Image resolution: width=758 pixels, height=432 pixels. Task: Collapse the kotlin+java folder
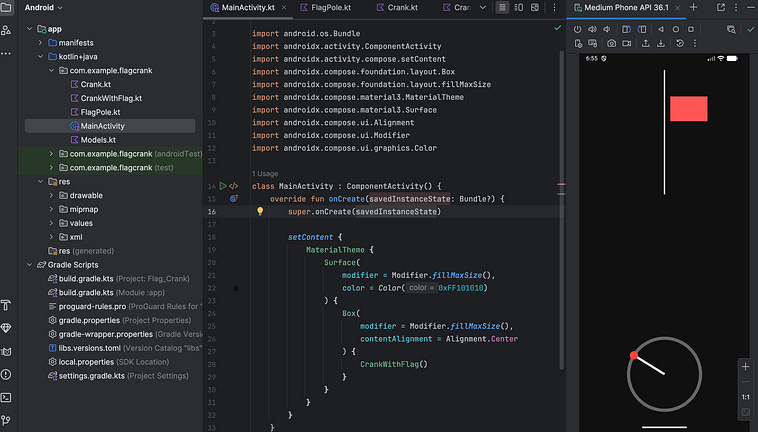pyautogui.click(x=41, y=57)
